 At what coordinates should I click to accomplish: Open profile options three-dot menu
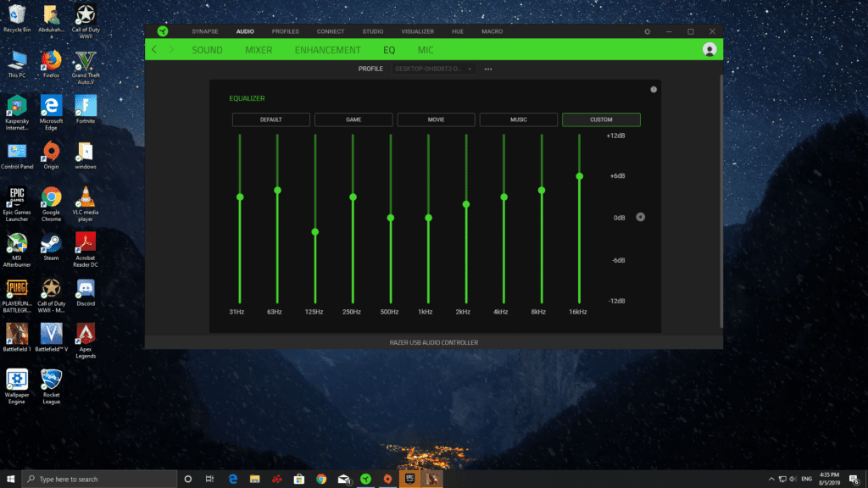[x=487, y=69]
